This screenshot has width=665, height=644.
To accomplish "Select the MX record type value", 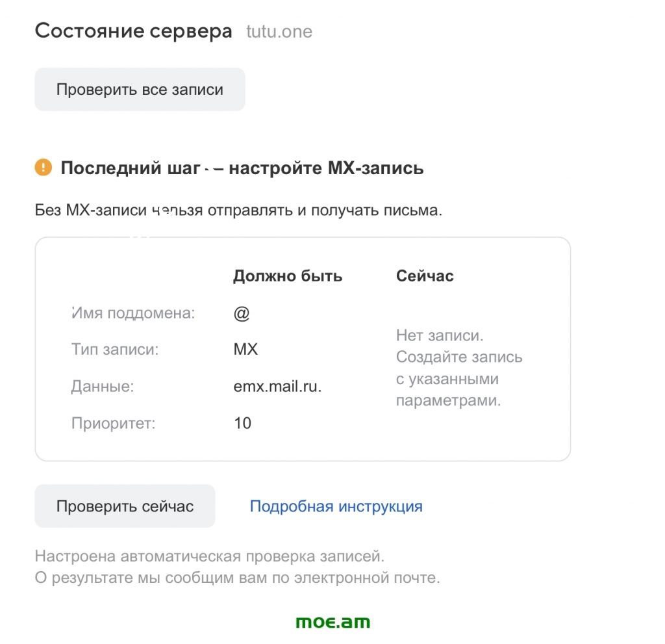I will [x=245, y=350].
